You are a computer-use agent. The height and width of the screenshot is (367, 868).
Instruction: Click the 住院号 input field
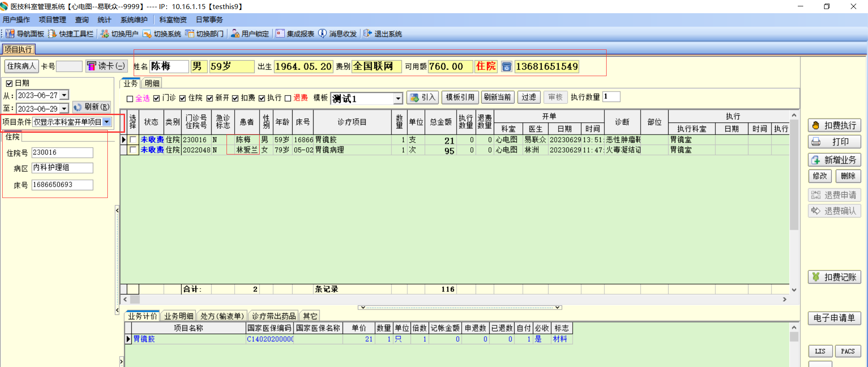coord(63,153)
